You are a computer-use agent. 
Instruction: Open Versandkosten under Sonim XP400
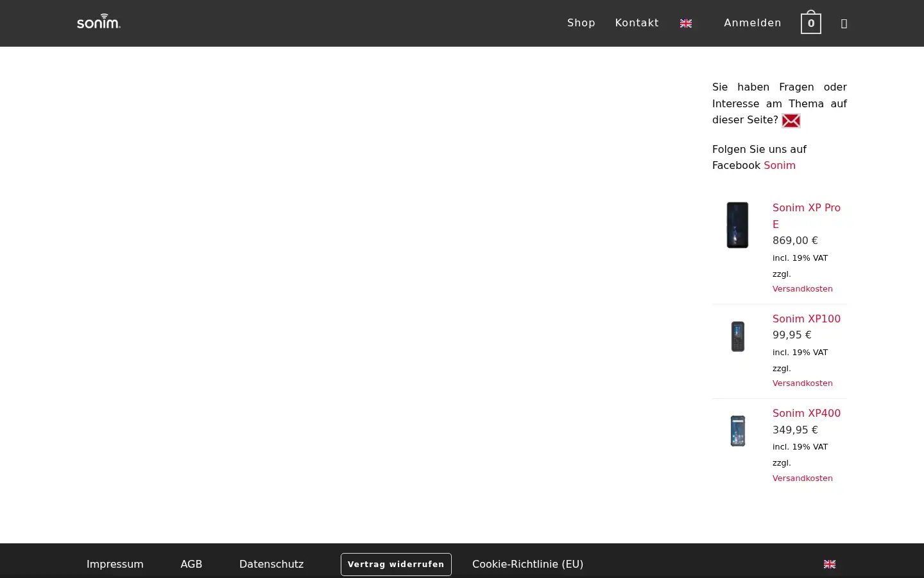pos(803,478)
